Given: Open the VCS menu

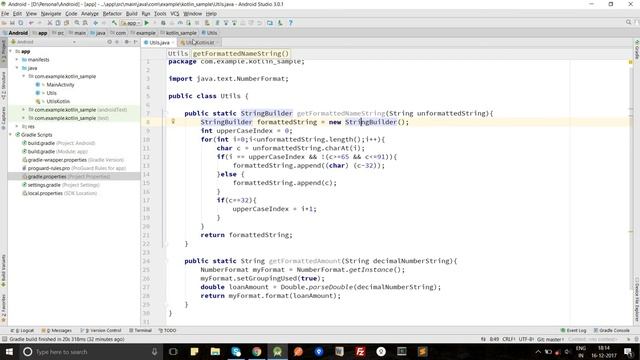Looking at the screenshot, I should pyautogui.click(x=175, y=13).
